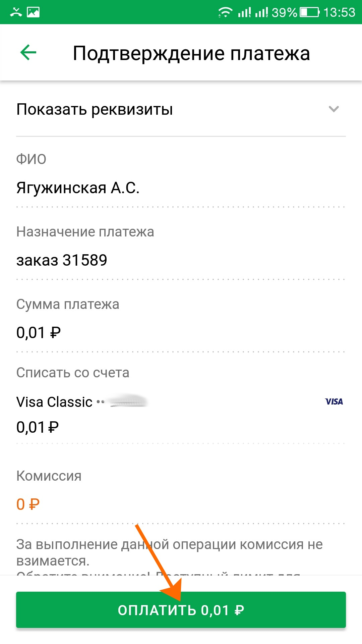Tap the amount under "Сумма платежа"
The height and width of the screenshot is (644, 362).
(x=38, y=333)
